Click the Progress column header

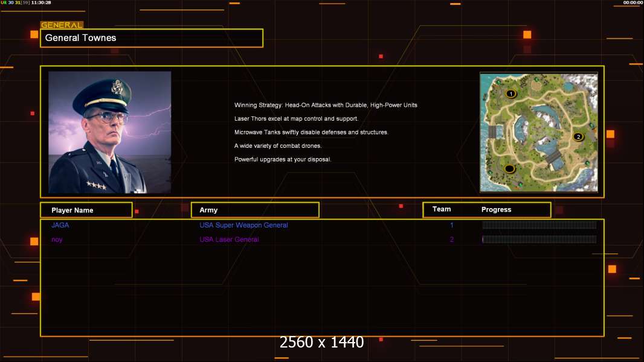(496, 210)
